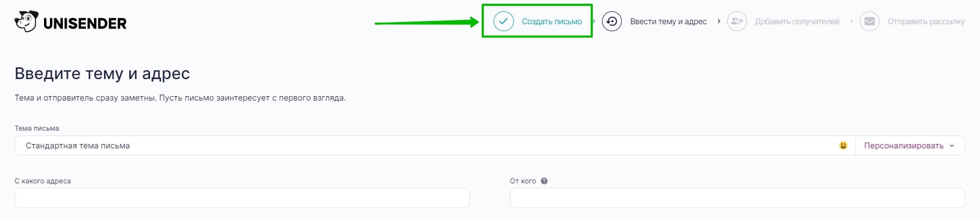Click the UNISENDER wordmark text

[x=85, y=24]
